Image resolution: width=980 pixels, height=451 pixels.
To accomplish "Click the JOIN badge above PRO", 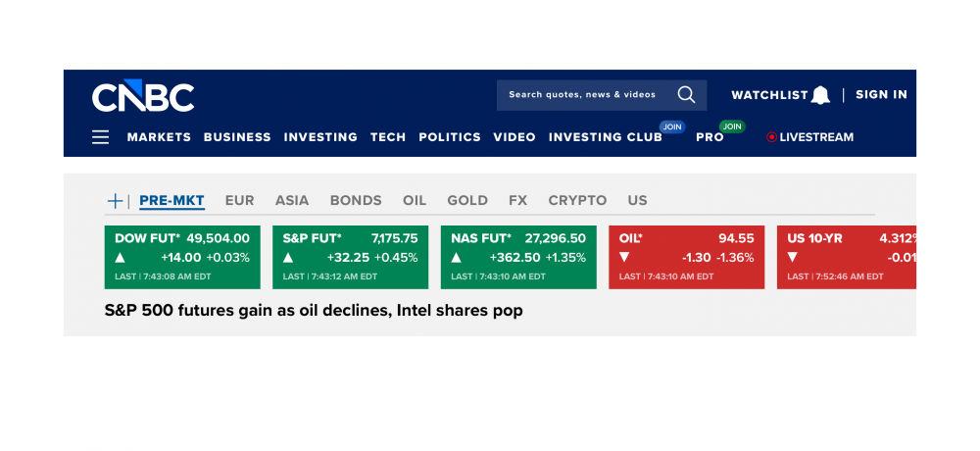I will 732,126.
